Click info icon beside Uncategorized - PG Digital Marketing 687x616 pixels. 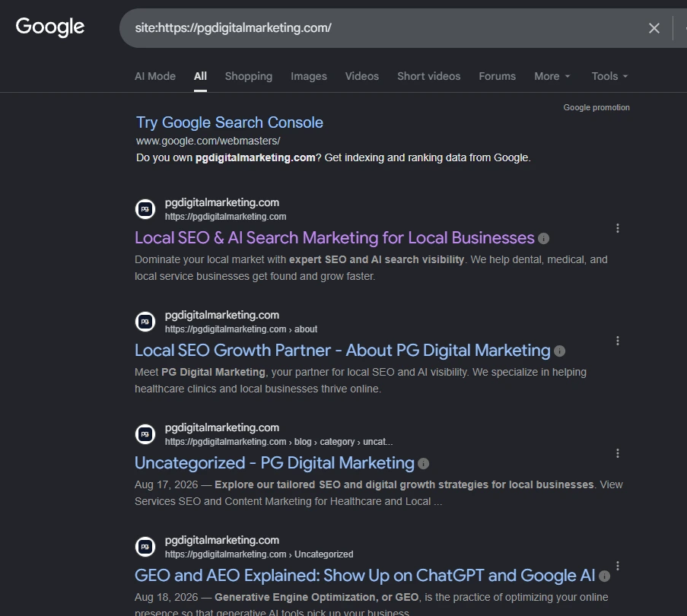pyautogui.click(x=423, y=464)
